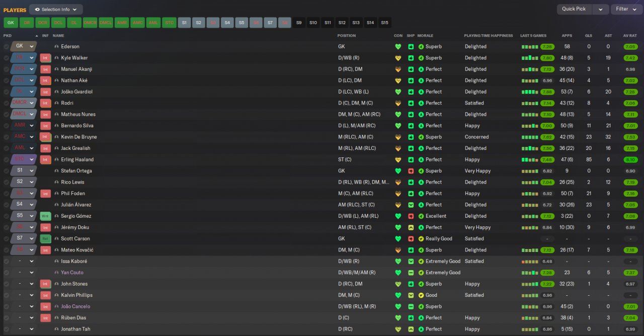
Task: Toggle the picked checkmark for Ederson
Action: coord(6,47)
